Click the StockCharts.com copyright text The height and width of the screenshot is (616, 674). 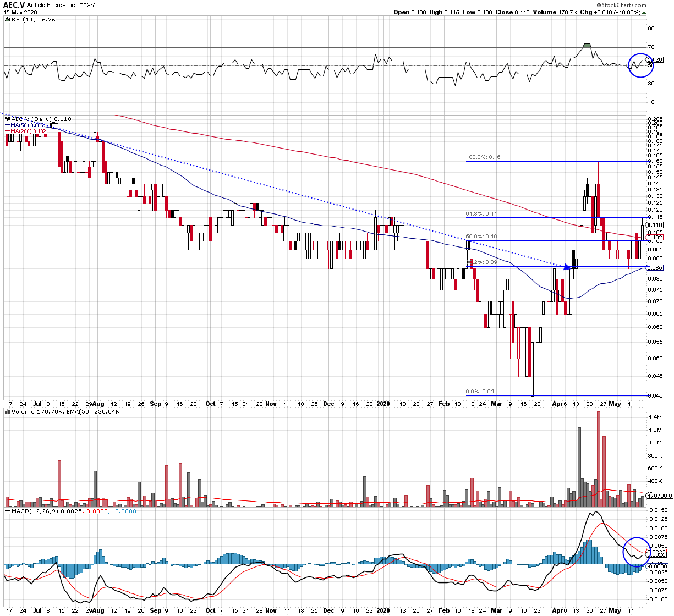pyautogui.click(x=621, y=5)
